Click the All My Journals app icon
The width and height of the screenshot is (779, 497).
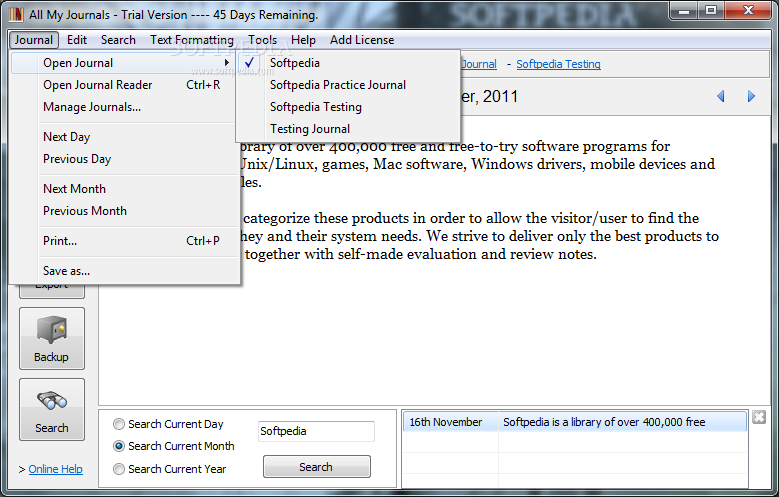point(16,14)
